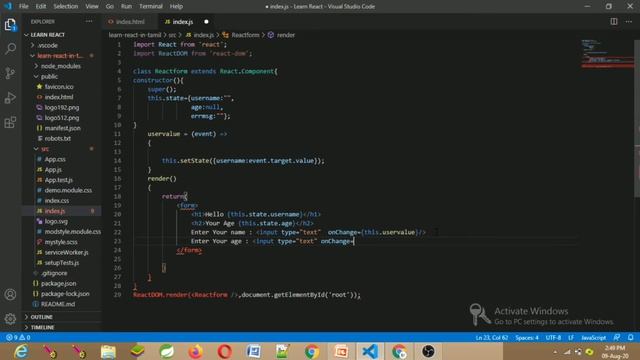The image size is (640, 360).
Task: Open Firefox from the taskbar
Action: coord(196,351)
